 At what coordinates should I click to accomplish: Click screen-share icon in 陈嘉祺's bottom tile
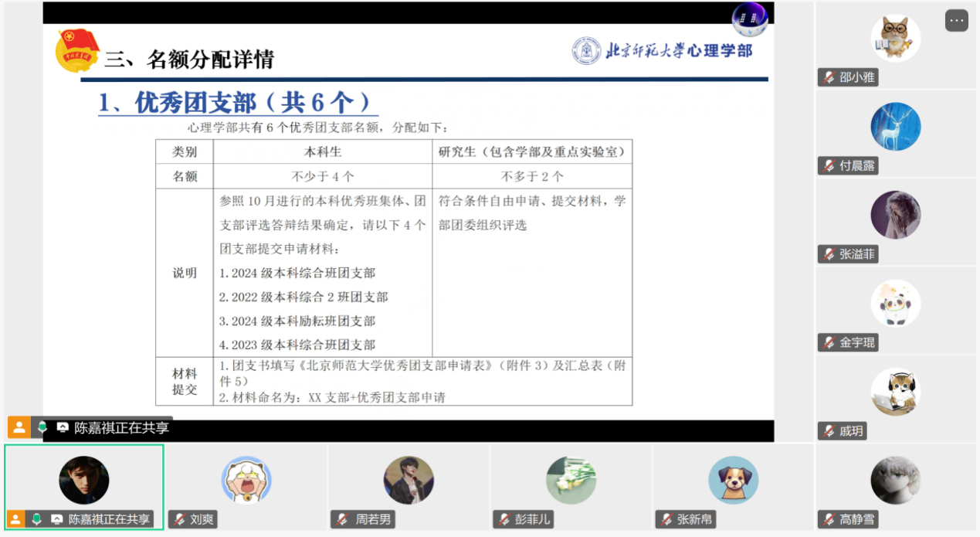(x=56, y=519)
